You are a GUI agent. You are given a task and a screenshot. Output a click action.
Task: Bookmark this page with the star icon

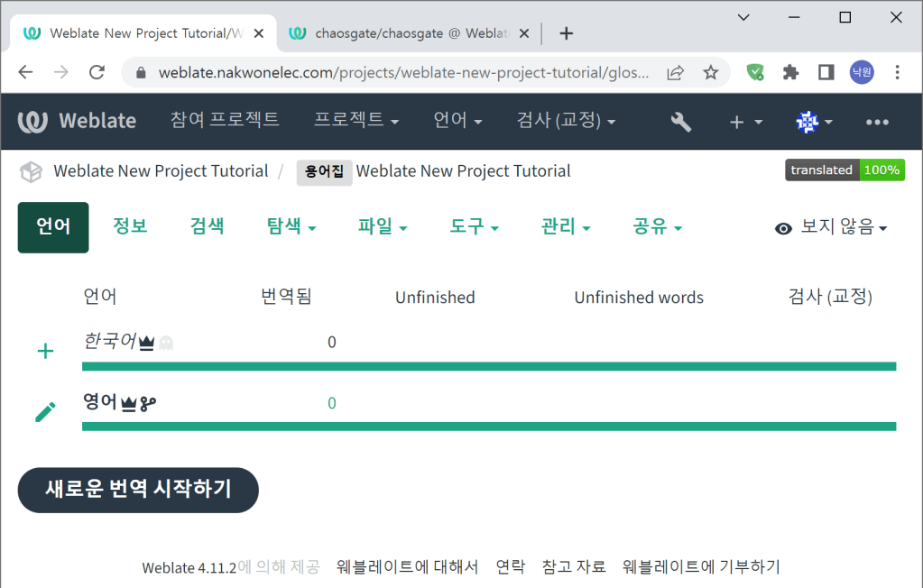pyautogui.click(x=711, y=72)
